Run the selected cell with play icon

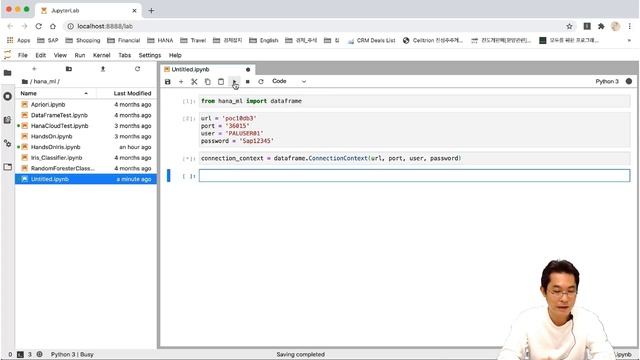click(x=234, y=82)
